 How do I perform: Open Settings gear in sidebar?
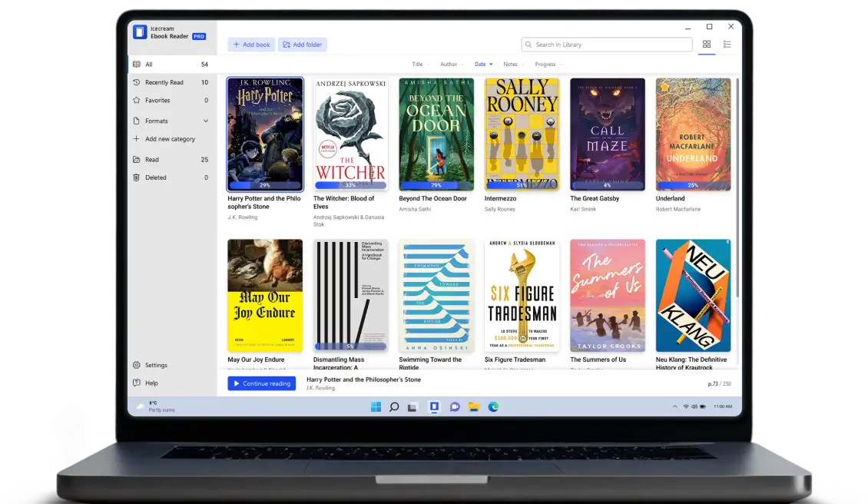point(155,365)
